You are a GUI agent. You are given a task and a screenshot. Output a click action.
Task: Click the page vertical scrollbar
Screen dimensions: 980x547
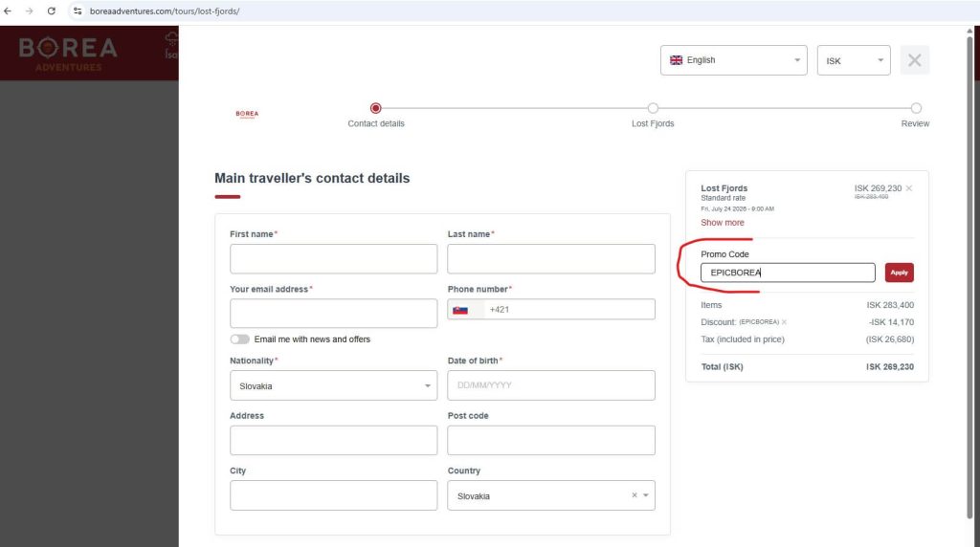point(969,274)
